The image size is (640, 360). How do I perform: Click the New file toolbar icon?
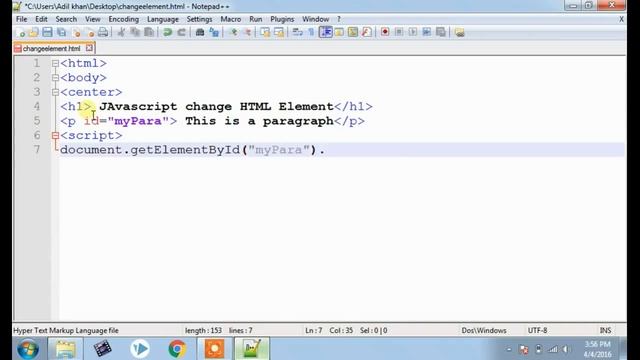coord(20,32)
